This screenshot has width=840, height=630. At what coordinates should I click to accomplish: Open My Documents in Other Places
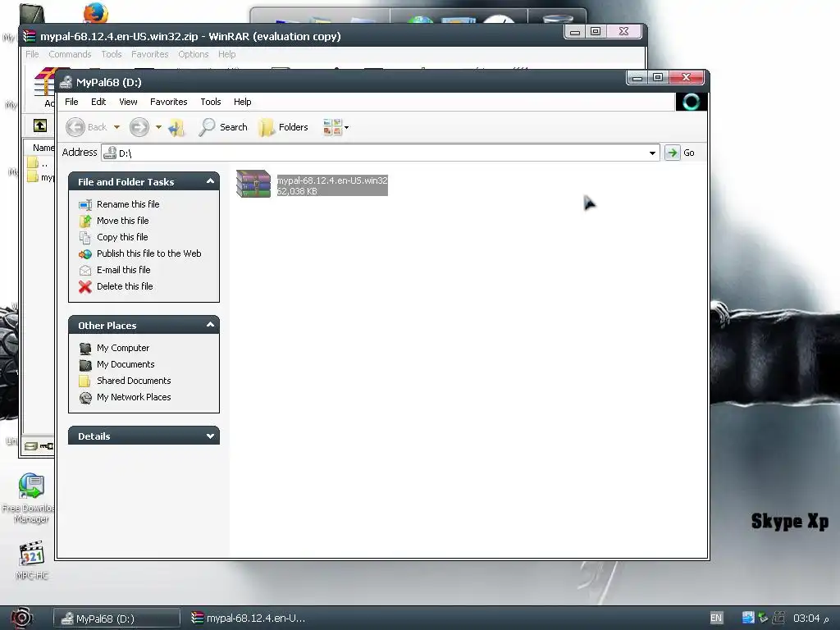pyautogui.click(x=126, y=364)
